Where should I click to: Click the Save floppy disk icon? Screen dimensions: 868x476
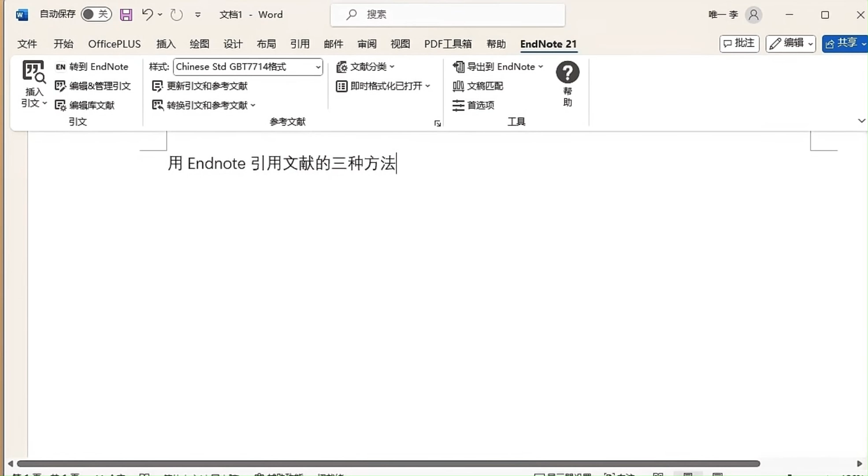126,15
